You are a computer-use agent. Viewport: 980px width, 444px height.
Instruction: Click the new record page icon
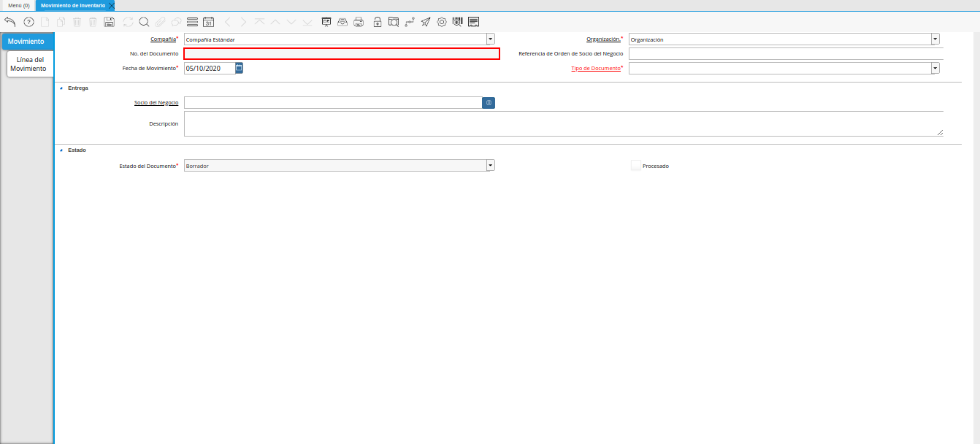click(45, 22)
